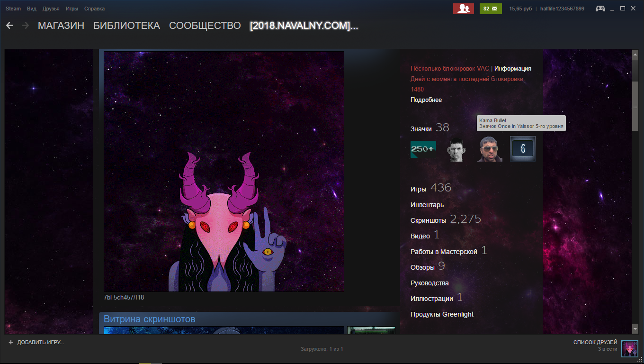The image size is (644, 364).
Task: Go to the БИБЛИОТЕКА tab
Action: pyautogui.click(x=126, y=26)
